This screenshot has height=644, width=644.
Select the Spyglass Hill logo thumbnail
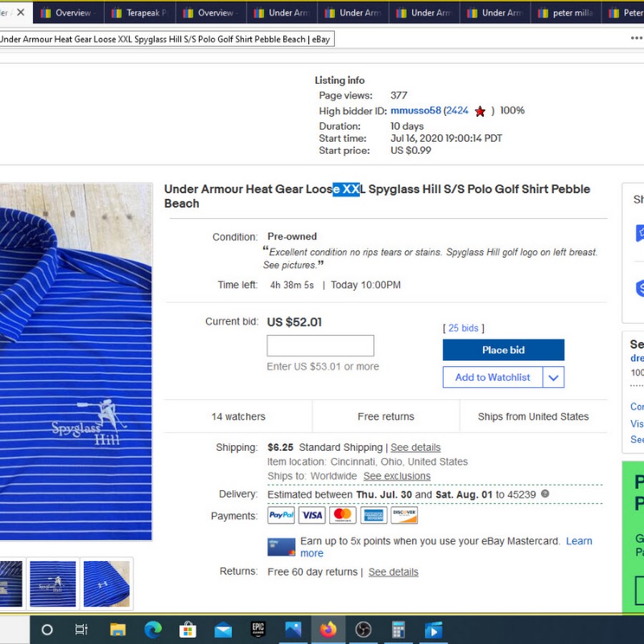tap(53, 584)
